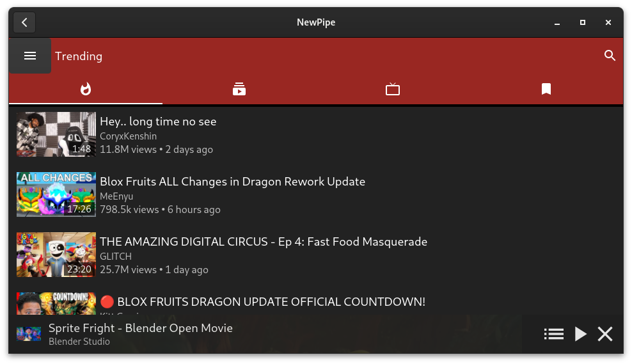This screenshot has height=364, width=632.
Task: Close the Sprite Fright mini player
Action: coord(605,334)
